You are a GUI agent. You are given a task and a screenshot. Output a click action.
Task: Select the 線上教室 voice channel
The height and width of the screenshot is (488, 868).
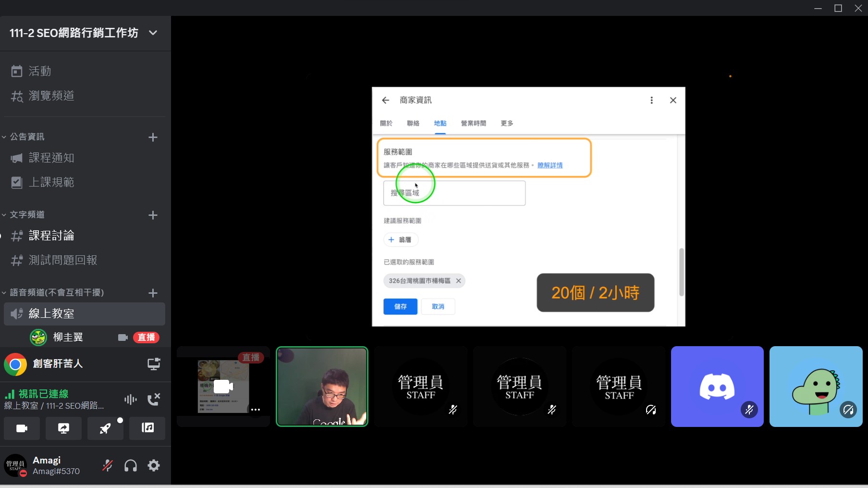[x=85, y=313]
